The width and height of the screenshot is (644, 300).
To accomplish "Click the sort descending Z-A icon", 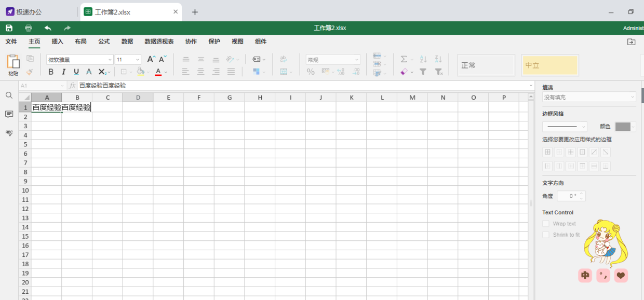I will (x=438, y=60).
